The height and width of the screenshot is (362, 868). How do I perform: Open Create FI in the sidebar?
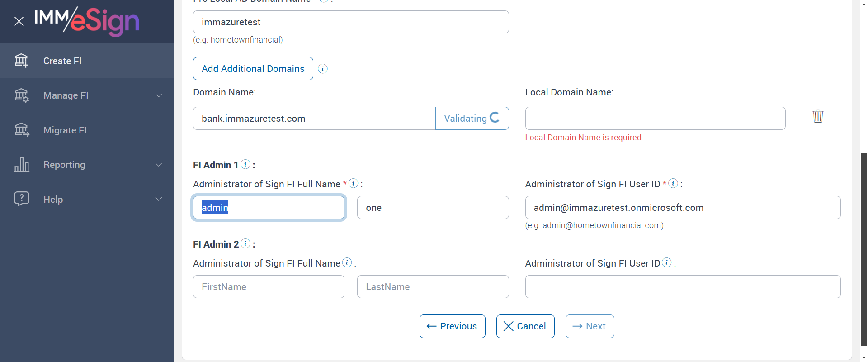pos(62,61)
